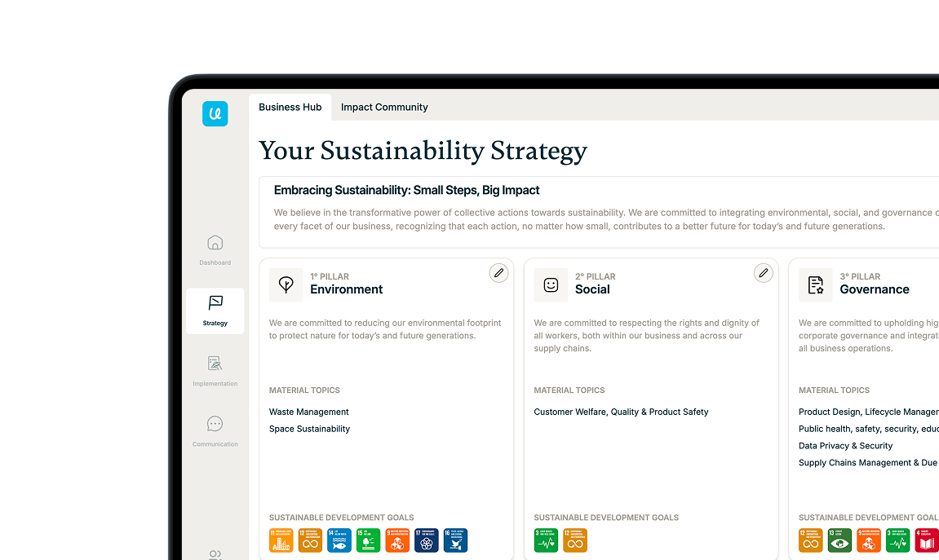
Task: Click Space Sustainability material topic
Action: pos(310,429)
